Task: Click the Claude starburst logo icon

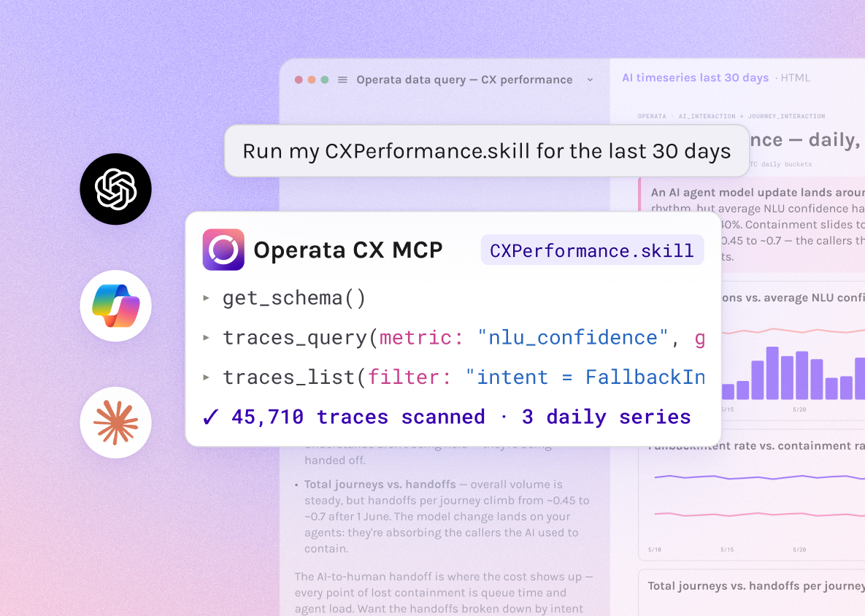Action: point(116,423)
